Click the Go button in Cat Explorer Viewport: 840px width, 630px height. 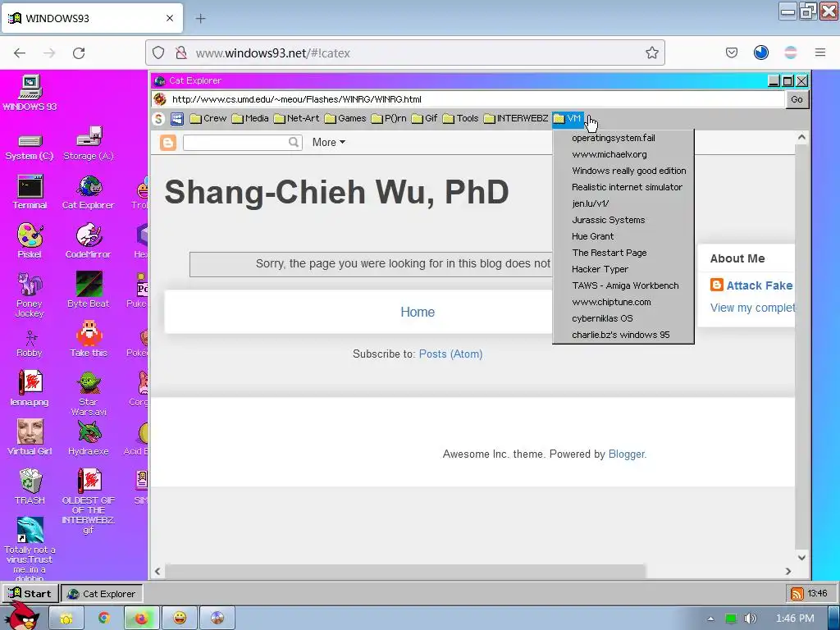[x=797, y=99]
